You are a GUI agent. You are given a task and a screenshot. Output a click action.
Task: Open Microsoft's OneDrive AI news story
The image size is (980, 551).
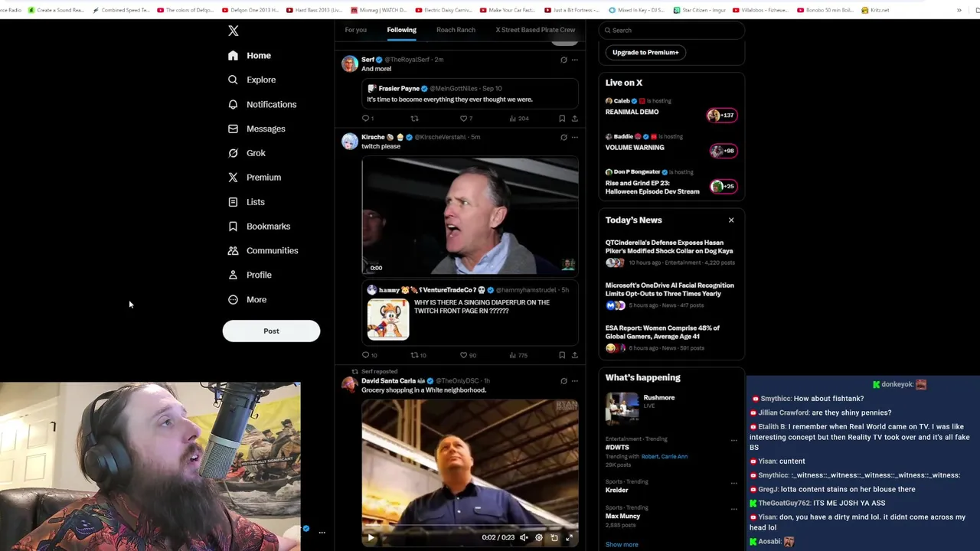(671, 297)
